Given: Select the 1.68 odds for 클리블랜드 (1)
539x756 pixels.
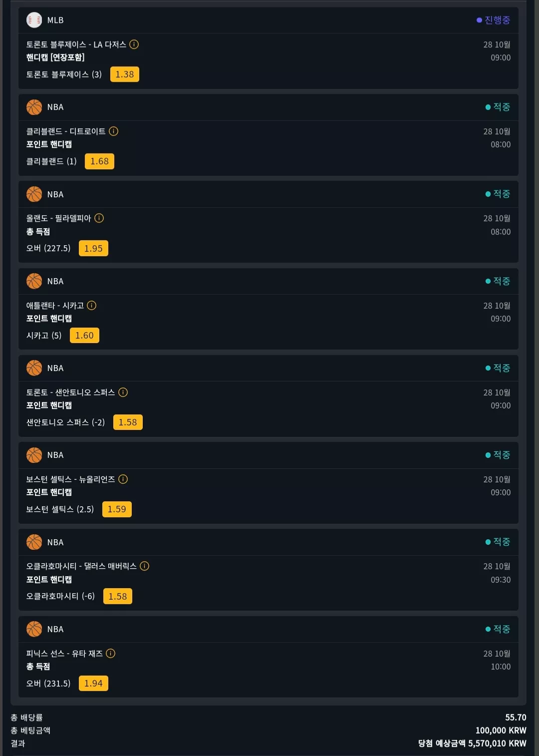Looking at the screenshot, I should tap(99, 161).
